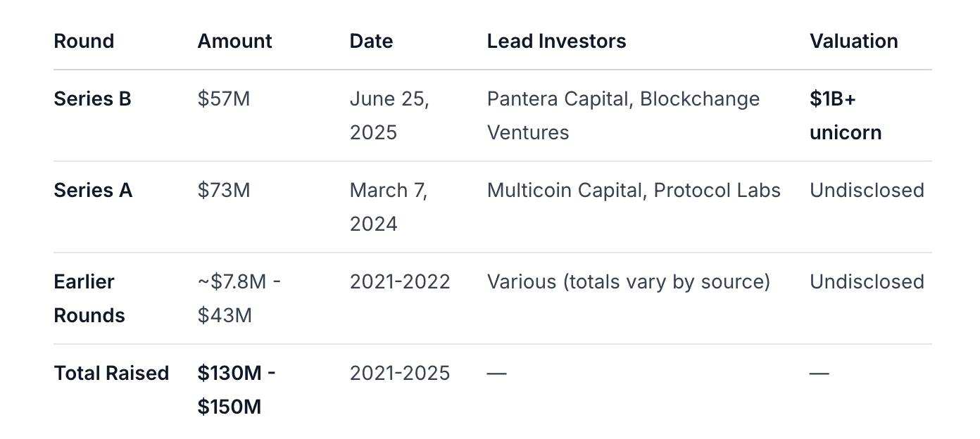The height and width of the screenshot is (439, 980).
Task: Select the $1B+ unicorn valuation cell
Action: tap(846, 115)
